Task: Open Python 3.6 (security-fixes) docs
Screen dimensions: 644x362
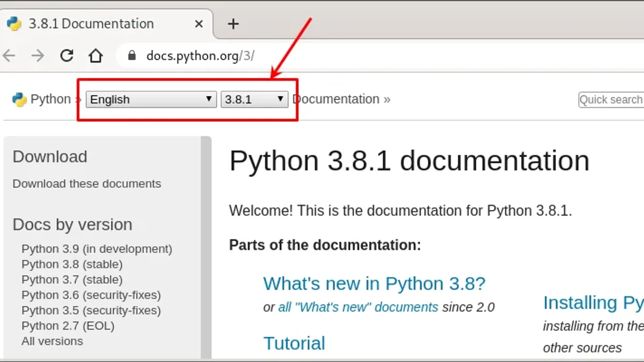Action: coord(91,295)
